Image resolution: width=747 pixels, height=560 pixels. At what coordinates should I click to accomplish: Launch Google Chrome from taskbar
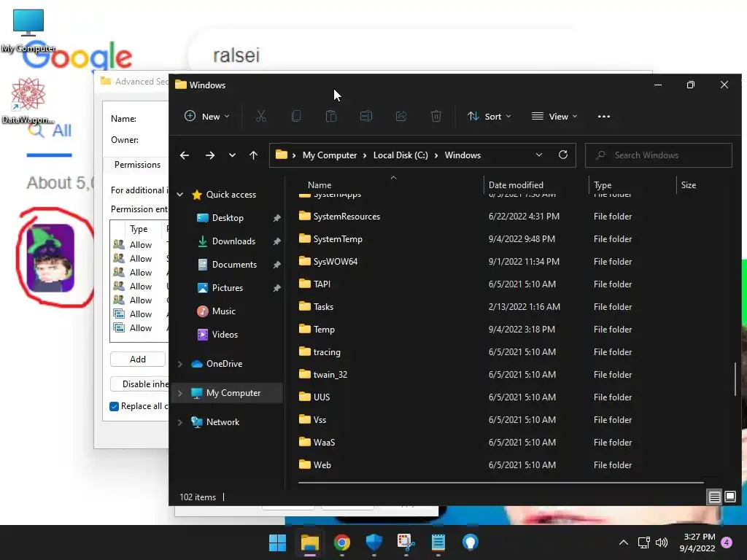341,542
